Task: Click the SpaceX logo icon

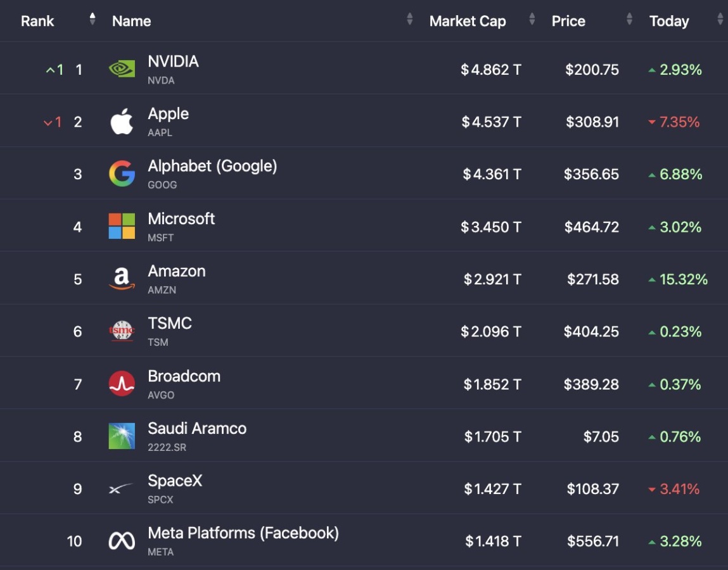Action: 121,488
